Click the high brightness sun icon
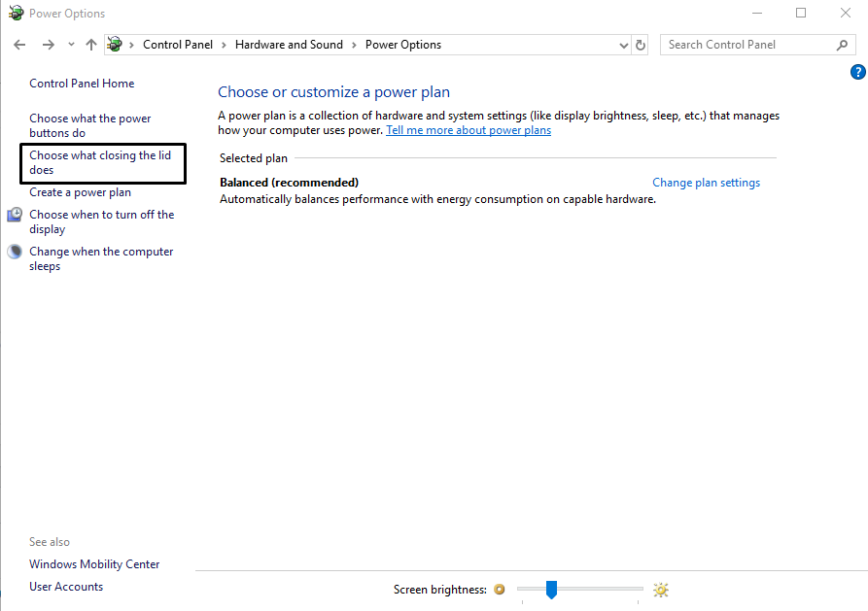 tap(660, 590)
